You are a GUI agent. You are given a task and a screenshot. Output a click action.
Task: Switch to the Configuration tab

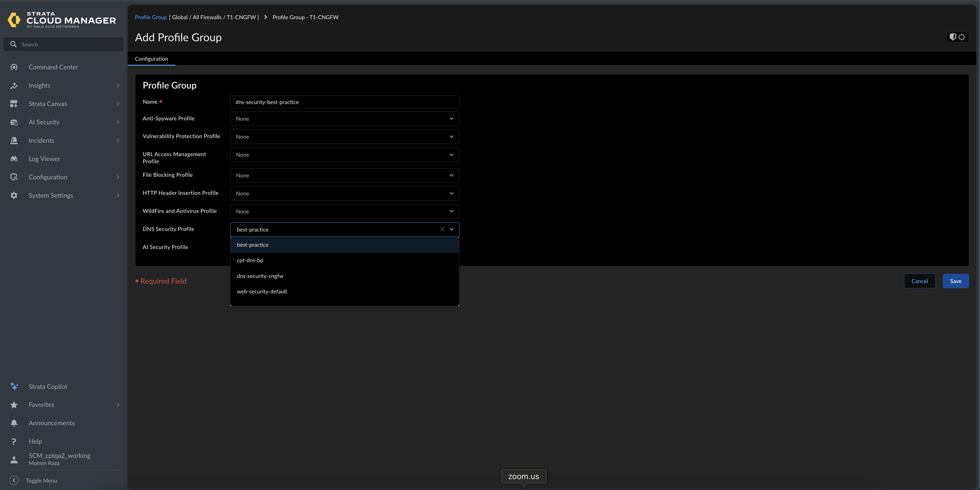151,59
